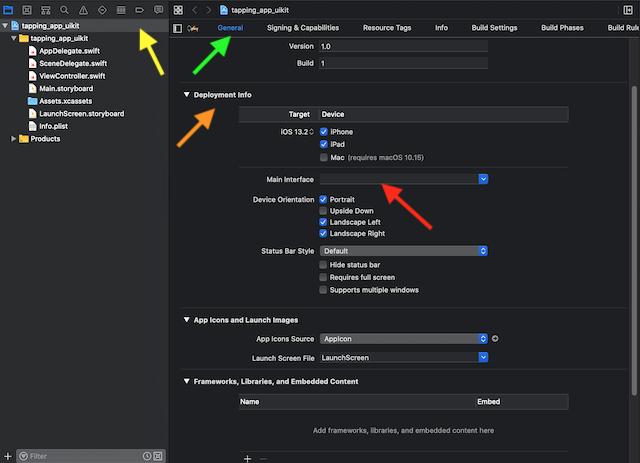The height and width of the screenshot is (463, 640).
Task: Switch to the Info tab
Action: point(441,28)
